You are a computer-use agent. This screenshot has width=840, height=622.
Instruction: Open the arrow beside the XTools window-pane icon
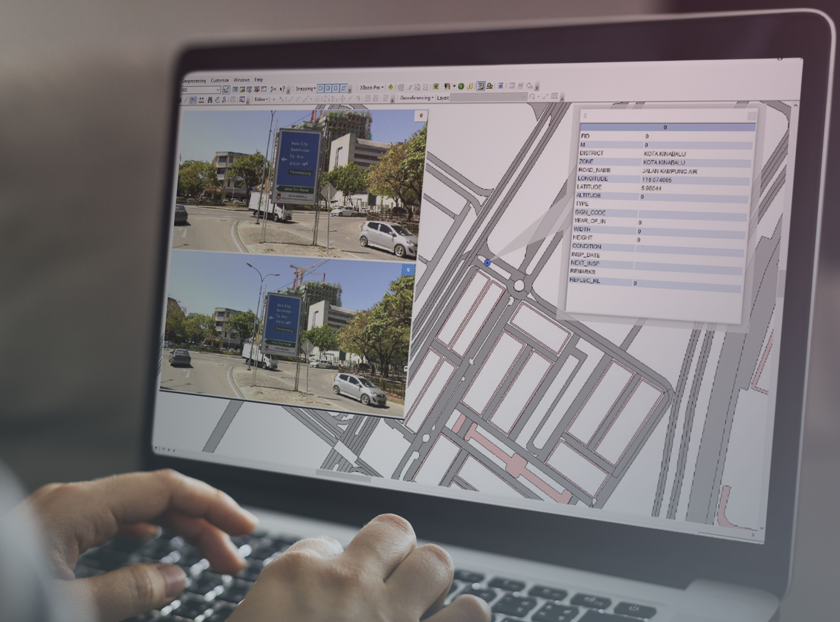point(454,86)
